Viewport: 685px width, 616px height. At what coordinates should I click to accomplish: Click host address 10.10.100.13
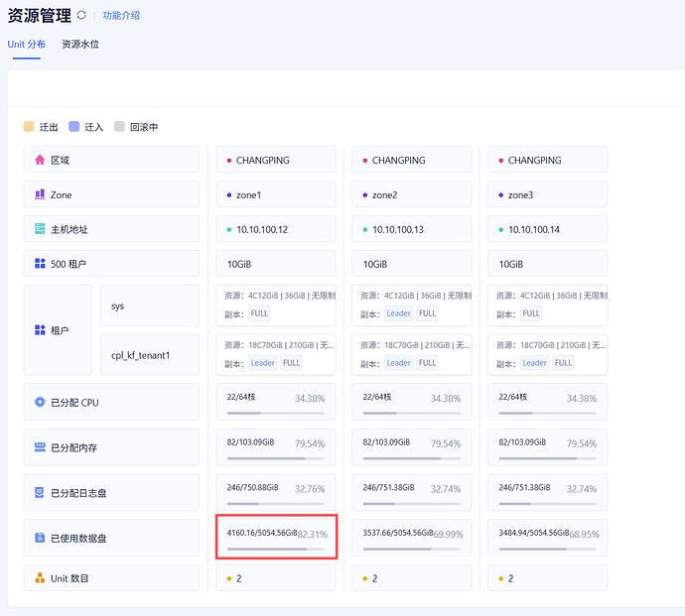[x=397, y=229]
